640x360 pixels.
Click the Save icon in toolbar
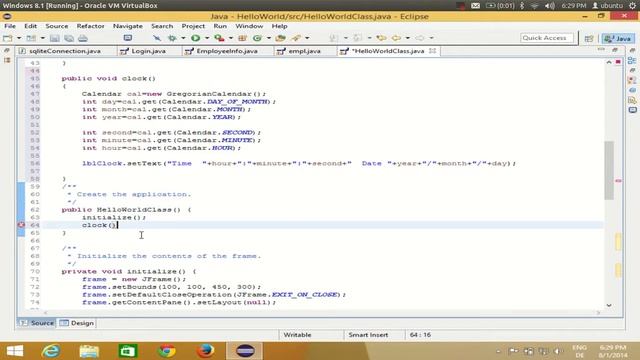(x=55, y=38)
